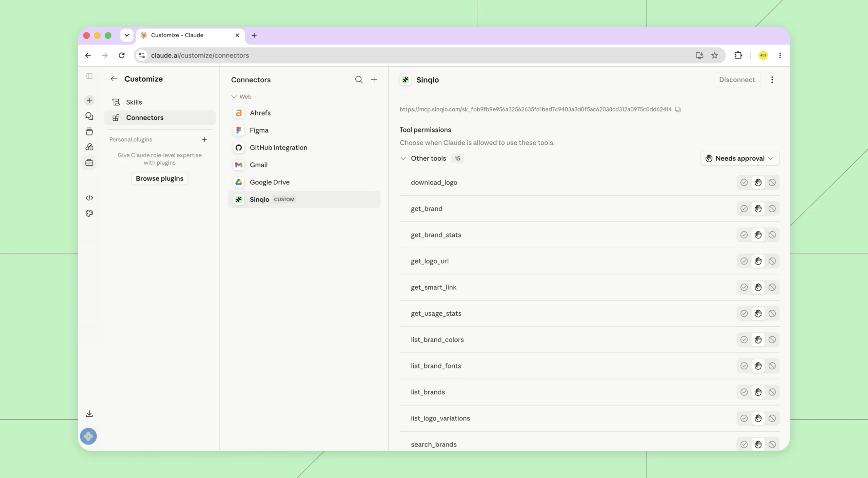The width and height of the screenshot is (868, 478).
Task: Block the get_smart_link tool
Action: pyautogui.click(x=772, y=287)
